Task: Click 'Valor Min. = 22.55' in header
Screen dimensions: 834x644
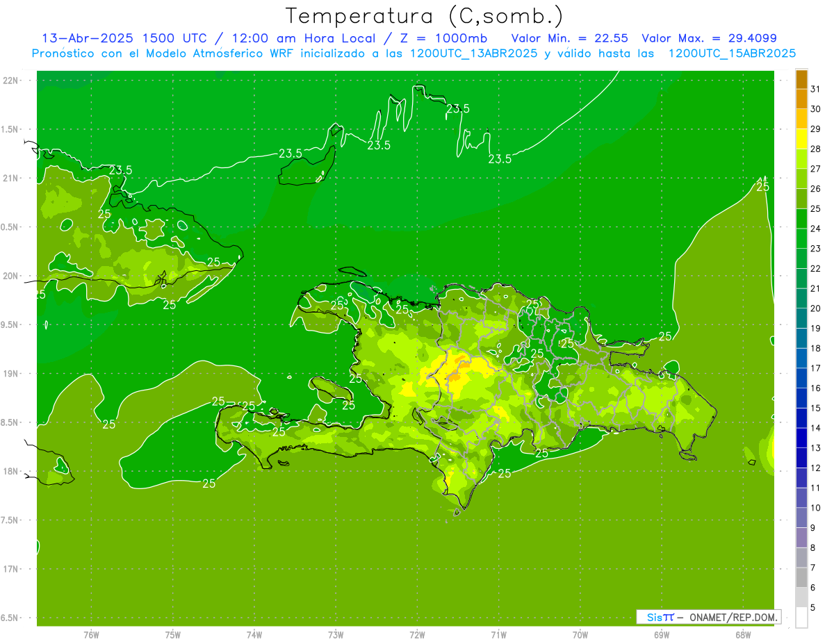Action: point(571,38)
